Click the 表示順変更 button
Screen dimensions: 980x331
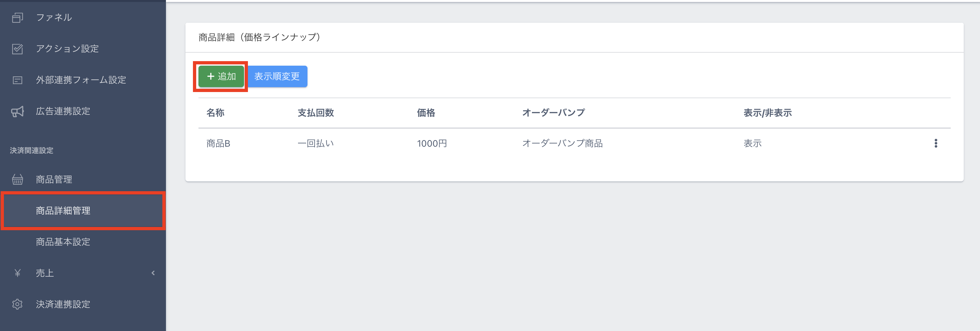pyautogui.click(x=277, y=76)
